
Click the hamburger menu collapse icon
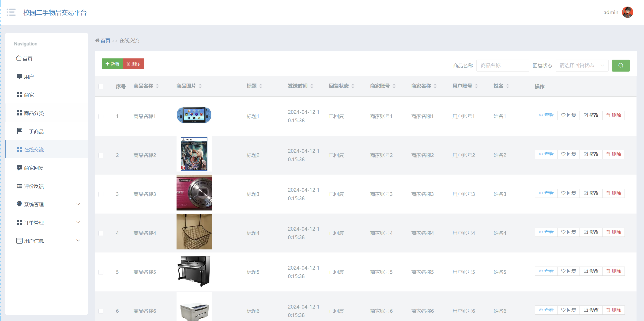point(11,12)
